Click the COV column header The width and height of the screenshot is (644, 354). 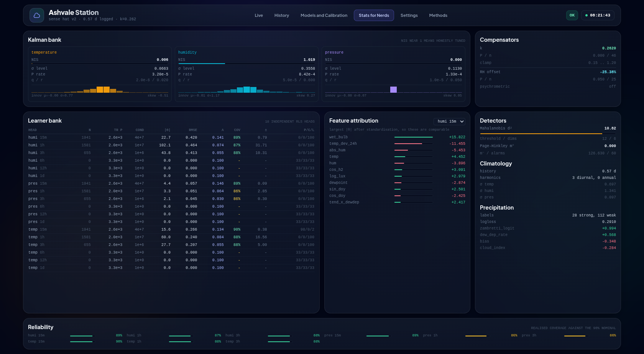(x=237, y=130)
